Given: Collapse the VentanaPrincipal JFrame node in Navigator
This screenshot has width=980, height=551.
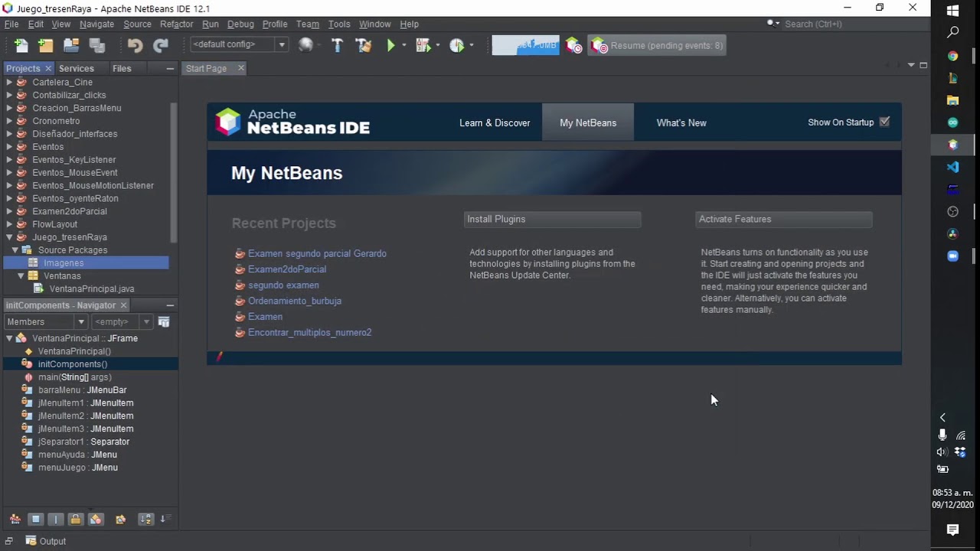Looking at the screenshot, I should tap(9, 338).
